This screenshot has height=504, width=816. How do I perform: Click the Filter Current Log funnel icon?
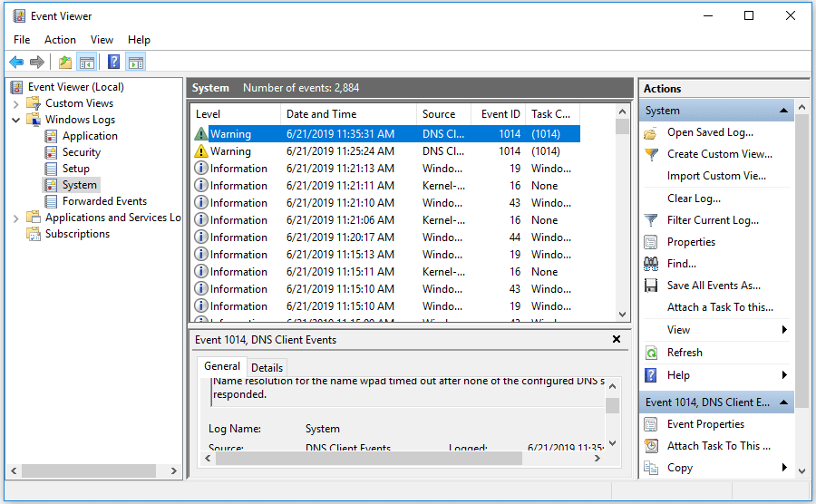pyautogui.click(x=650, y=220)
